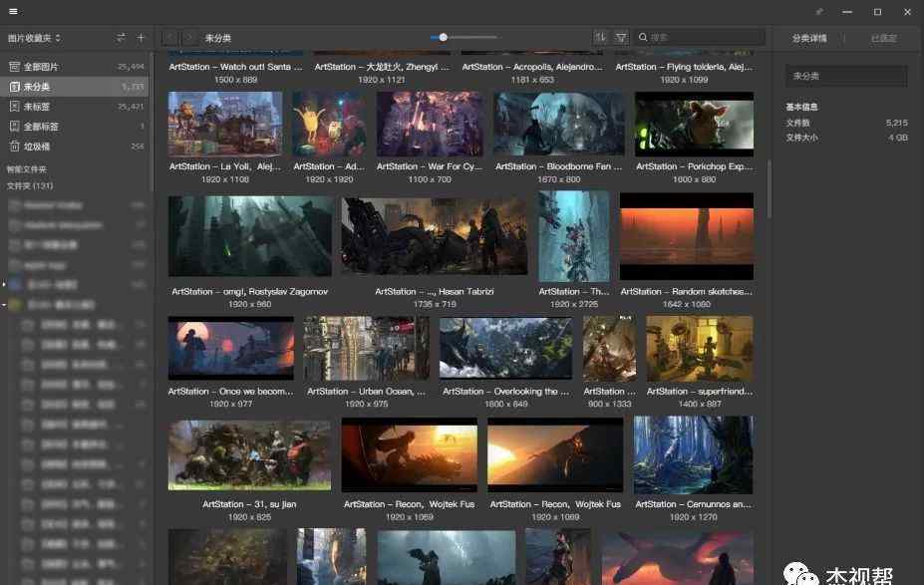
Task: Click the Flying tolderia file name
Action: pyautogui.click(x=684, y=67)
